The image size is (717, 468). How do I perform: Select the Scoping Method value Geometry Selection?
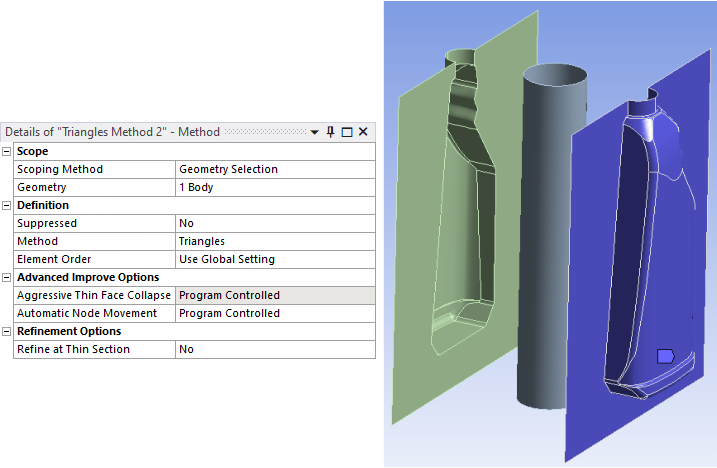(275, 169)
